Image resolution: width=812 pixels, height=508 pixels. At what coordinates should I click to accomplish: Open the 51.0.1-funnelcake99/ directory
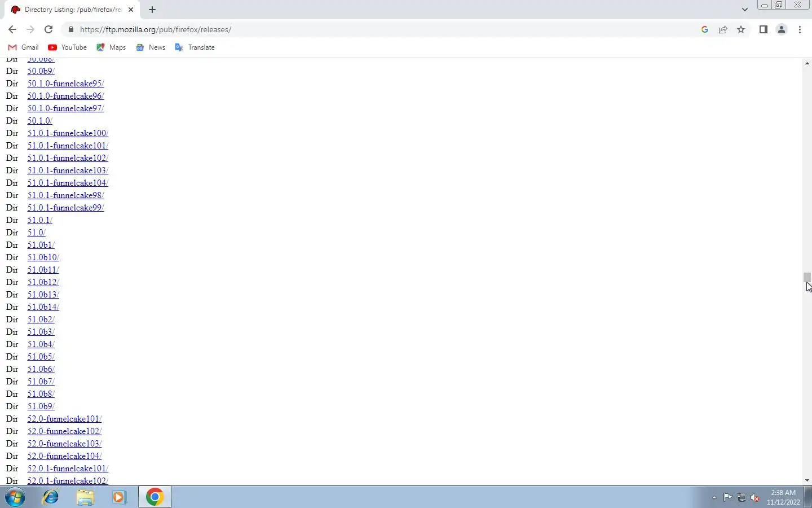pyautogui.click(x=66, y=208)
